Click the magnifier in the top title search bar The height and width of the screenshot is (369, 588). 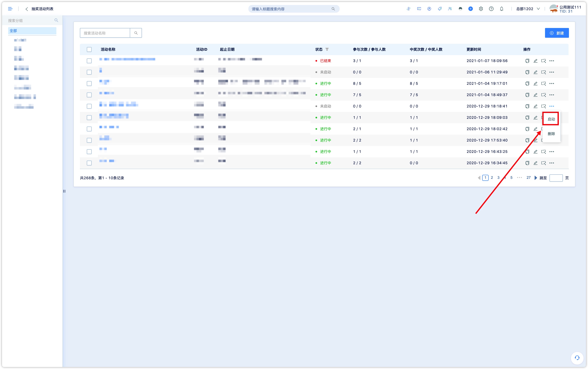pos(333,9)
